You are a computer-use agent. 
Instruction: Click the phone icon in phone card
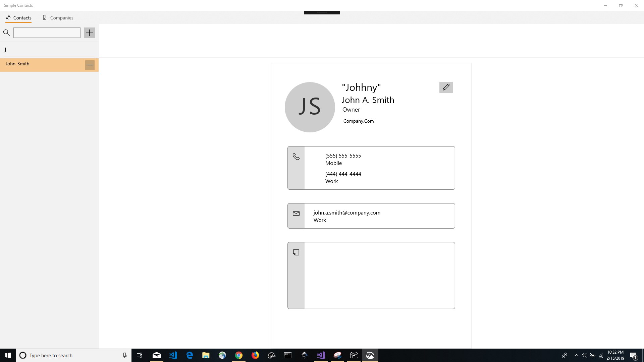click(296, 157)
